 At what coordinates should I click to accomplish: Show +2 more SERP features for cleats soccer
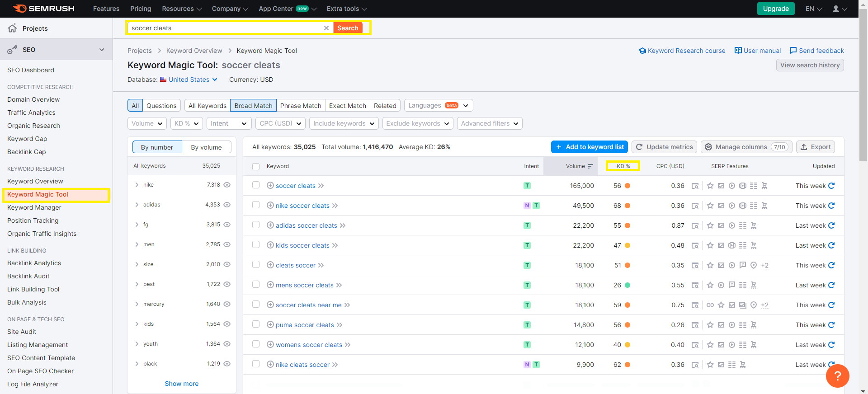(764, 265)
